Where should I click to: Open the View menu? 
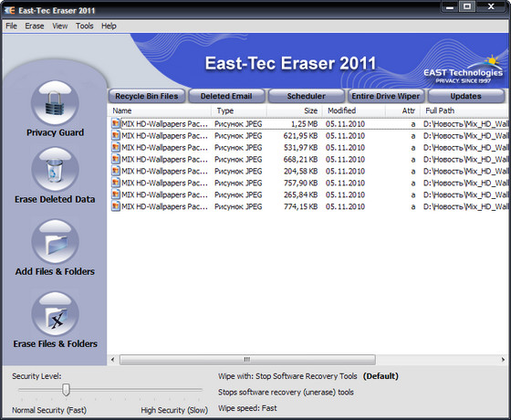(x=60, y=26)
